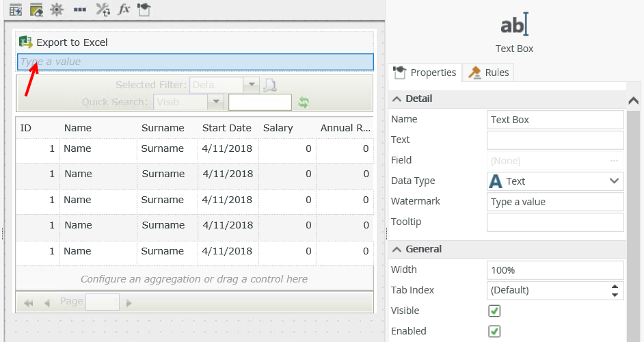
Task: Click the green refresh icon near Quick Search
Action: pyautogui.click(x=304, y=102)
